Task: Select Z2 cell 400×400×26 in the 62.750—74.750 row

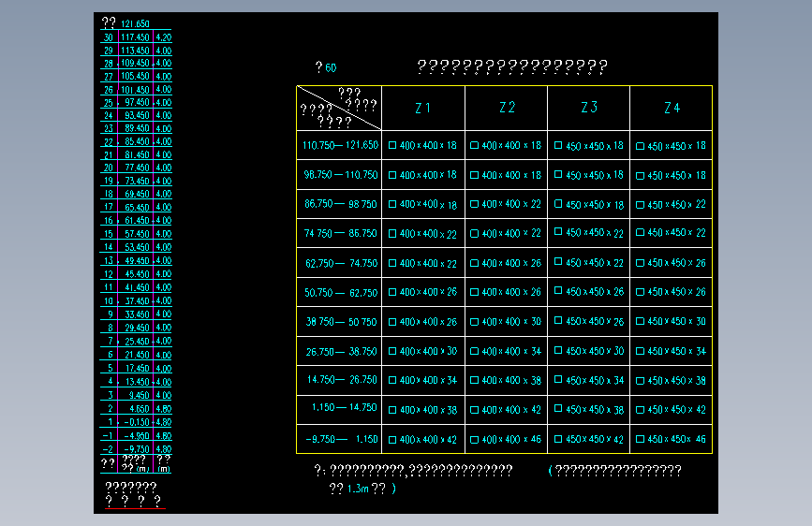Action: click(506, 263)
